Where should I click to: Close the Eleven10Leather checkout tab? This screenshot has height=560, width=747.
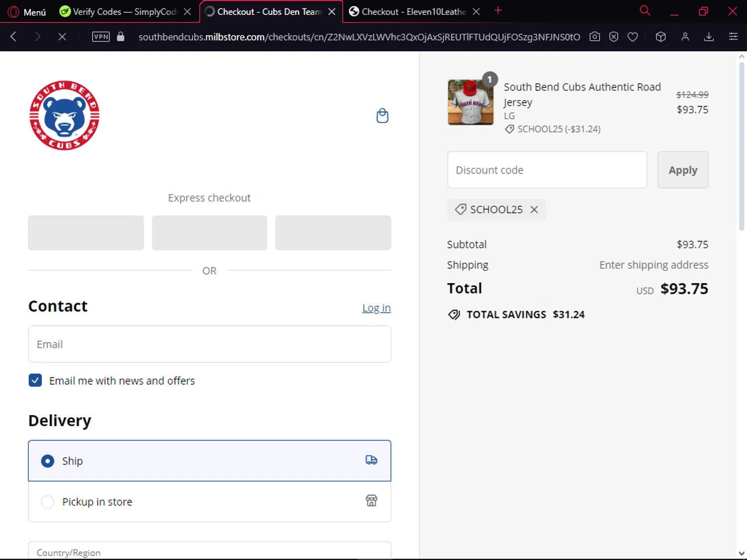476,11
